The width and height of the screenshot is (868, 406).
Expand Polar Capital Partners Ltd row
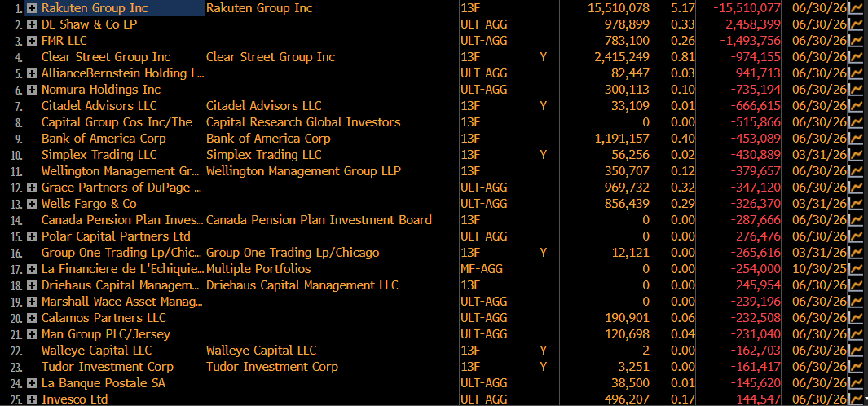pos(32,236)
